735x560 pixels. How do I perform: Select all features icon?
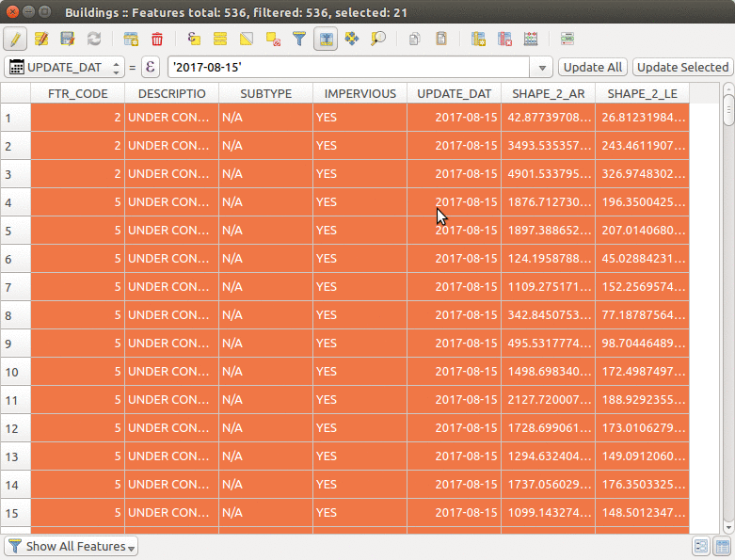(220, 39)
